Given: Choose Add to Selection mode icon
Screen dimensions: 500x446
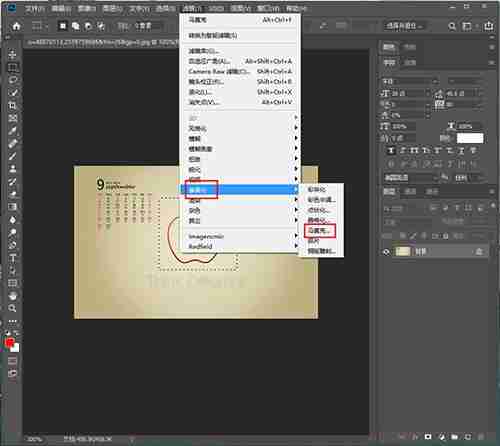Looking at the screenshot, I should click(x=76, y=26).
